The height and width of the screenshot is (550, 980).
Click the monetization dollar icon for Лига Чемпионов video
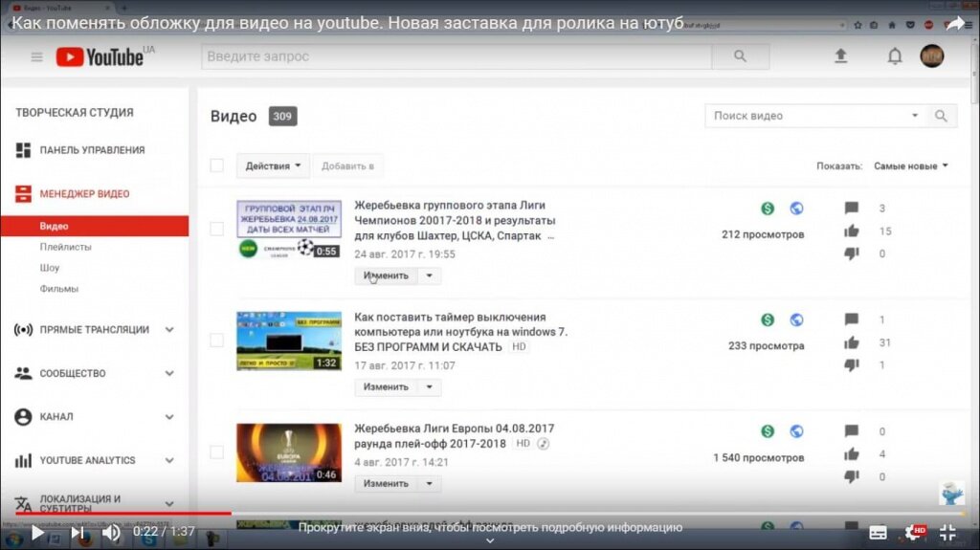(768, 209)
